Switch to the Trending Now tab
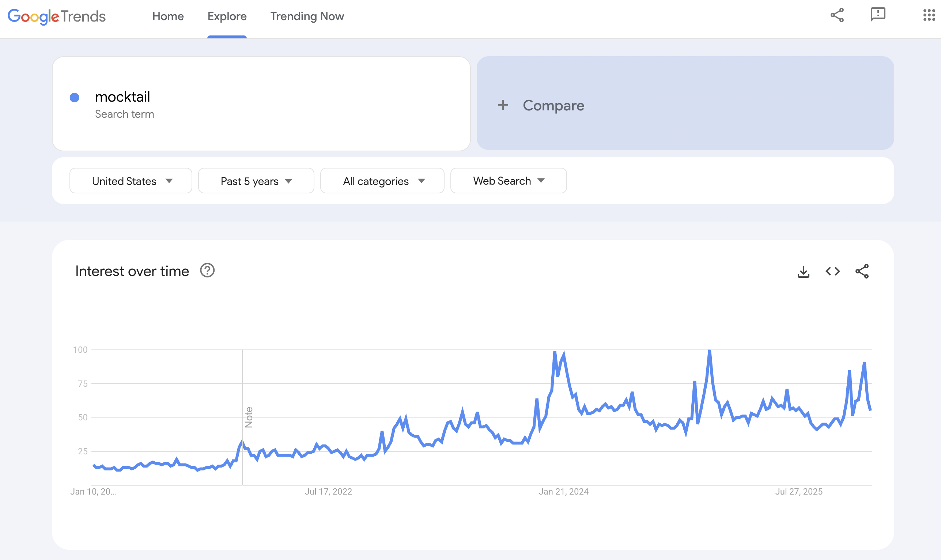941x560 pixels. pos(307,16)
